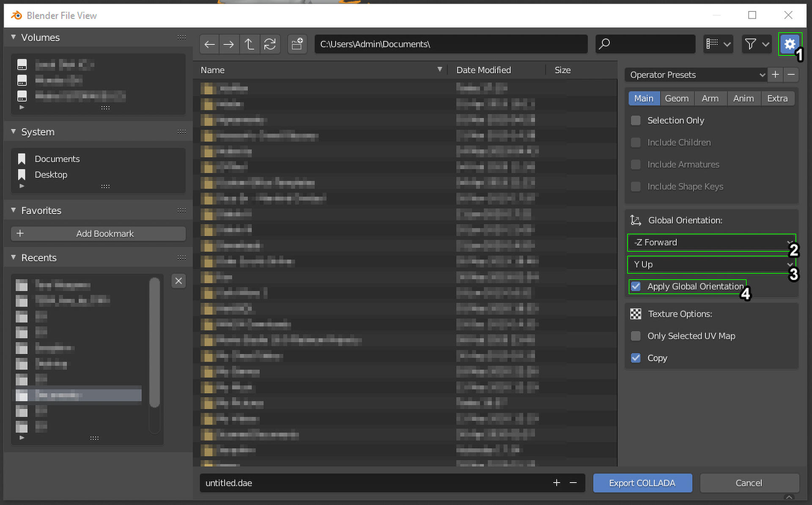Image resolution: width=812 pixels, height=505 pixels.
Task: Create a new directory
Action: pyautogui.click(x=297, y=44)
